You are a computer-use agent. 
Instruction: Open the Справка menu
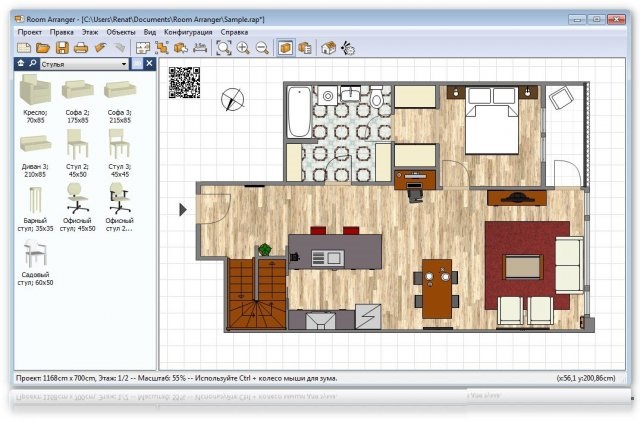tap(234, 32)
